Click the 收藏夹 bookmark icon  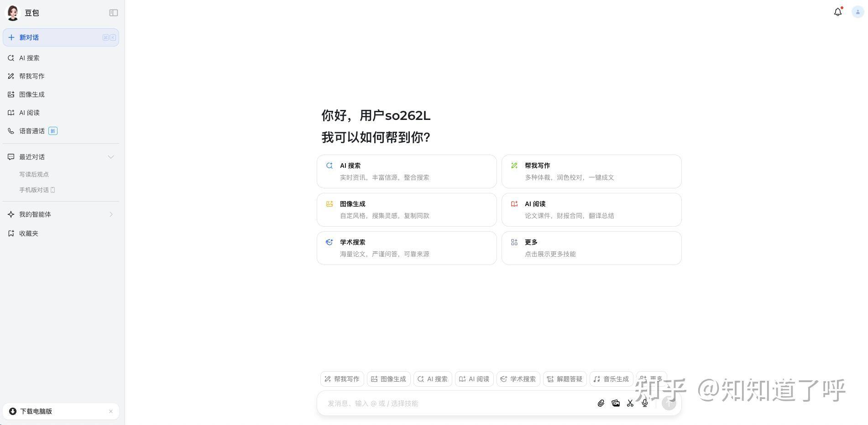coord(11,233)
